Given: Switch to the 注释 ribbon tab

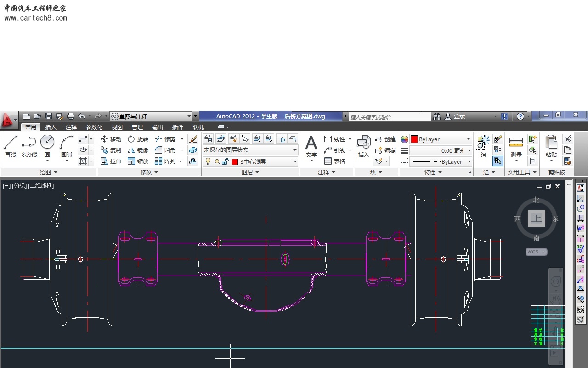Looking at the screenshot, I should 71,127.
